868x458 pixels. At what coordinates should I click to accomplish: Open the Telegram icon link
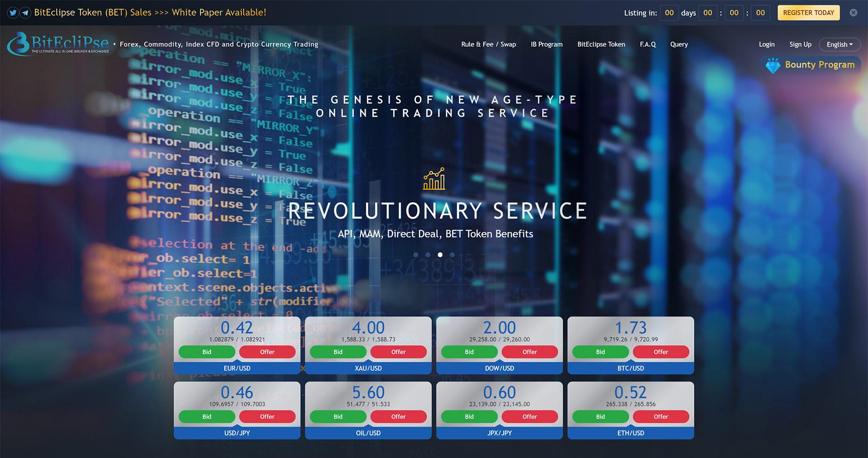pyautogui.click(x=25, y=13)
